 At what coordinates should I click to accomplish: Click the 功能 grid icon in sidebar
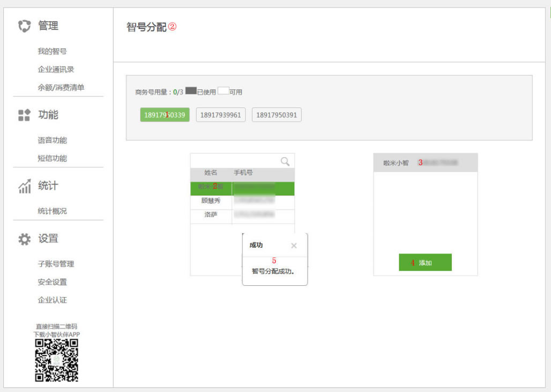[24, 115]
